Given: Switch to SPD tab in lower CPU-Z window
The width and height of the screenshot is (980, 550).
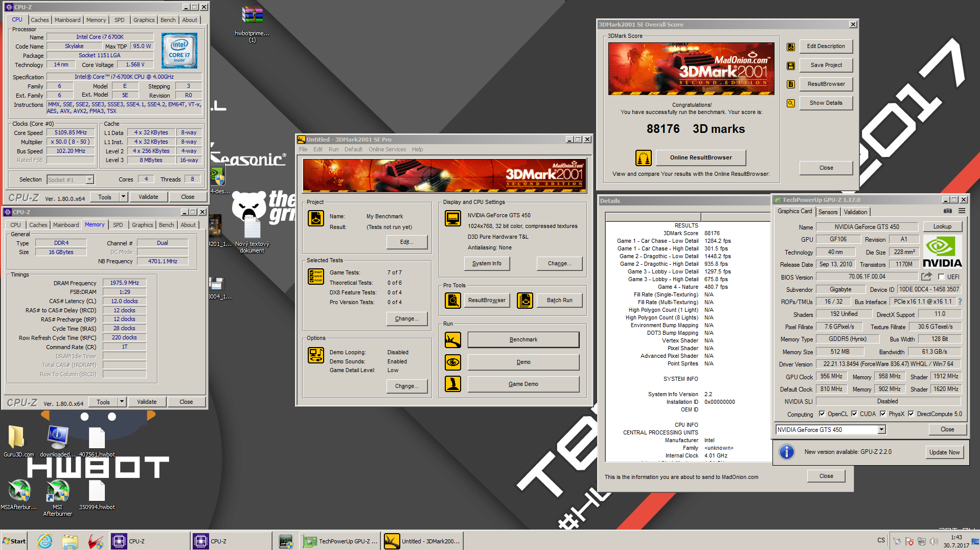Looking at the screenshot, I should [118, 225].
